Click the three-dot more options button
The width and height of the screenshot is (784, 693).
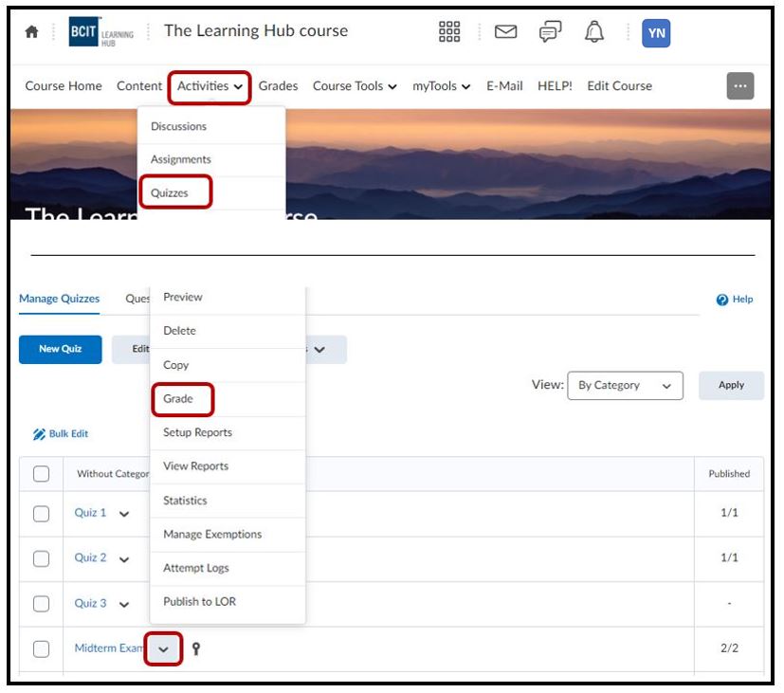pyautogui.click(x=740, y=85)
